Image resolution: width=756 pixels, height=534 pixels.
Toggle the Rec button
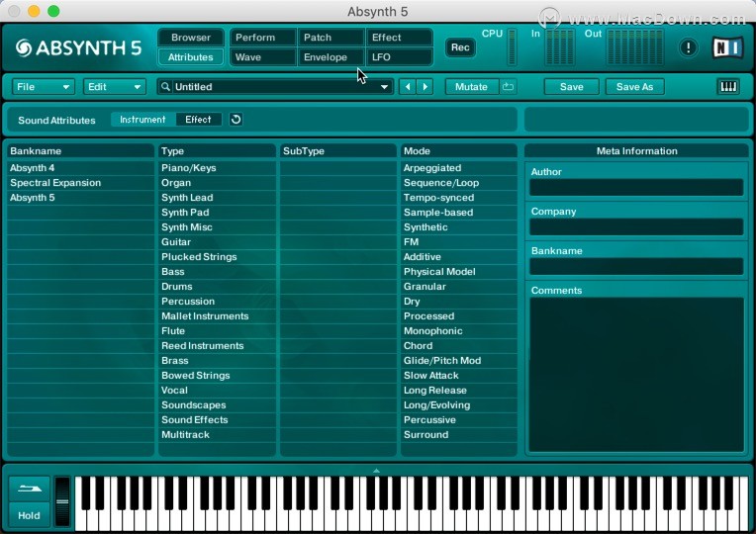460,47
